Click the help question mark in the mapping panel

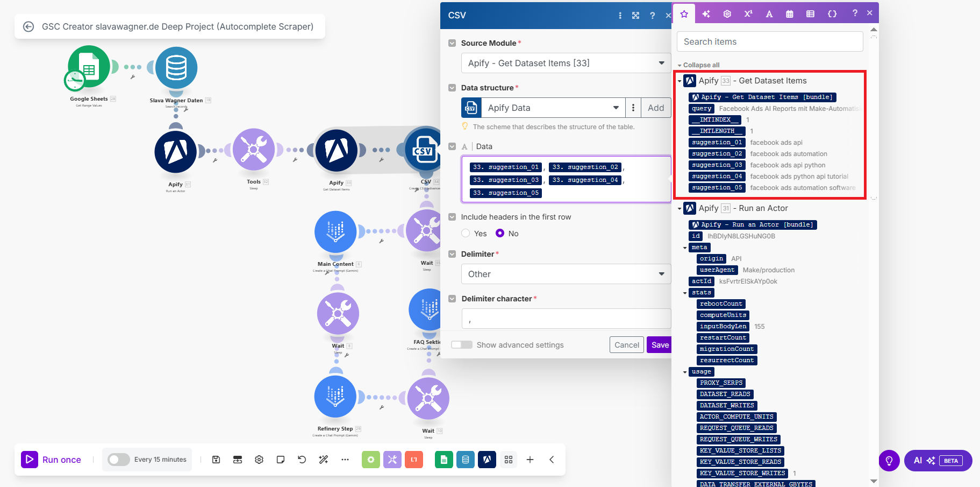click(x=855, y=13)
